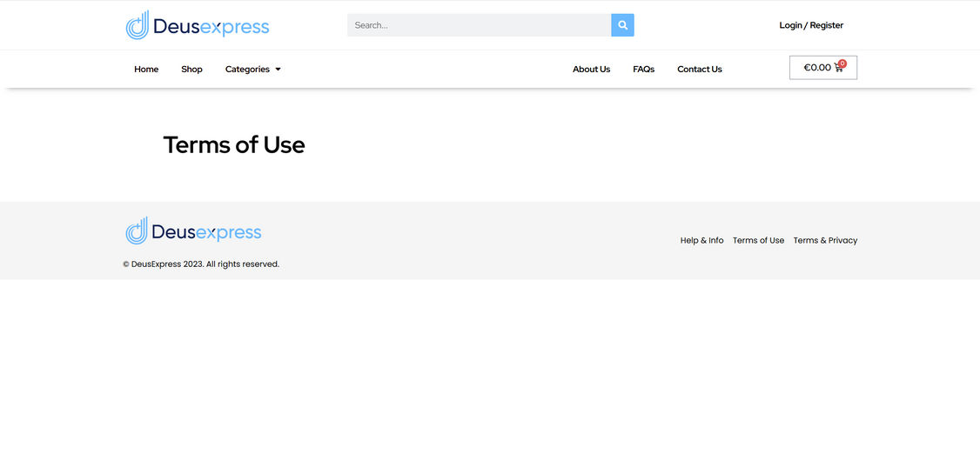
Task: Expand the Categories dropdown menu
Action: (x=247, y=70)
